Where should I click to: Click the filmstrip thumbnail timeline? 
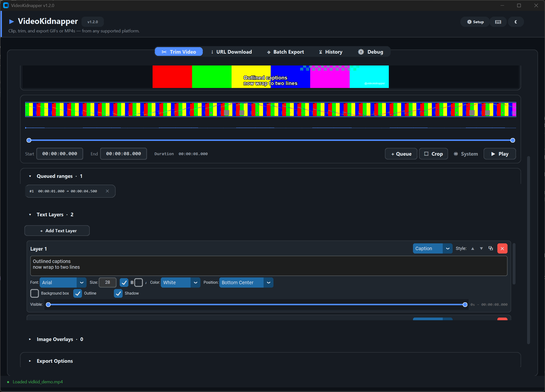[x=271, y=109]
